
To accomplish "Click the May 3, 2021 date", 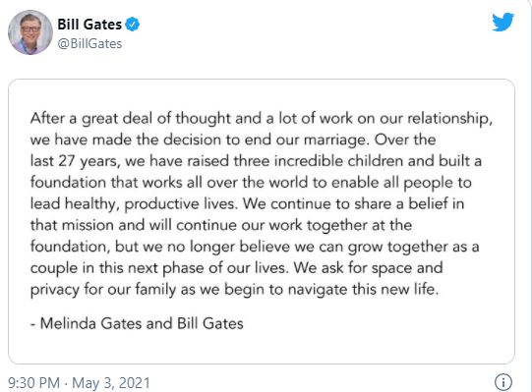I will tap(111, 383).
